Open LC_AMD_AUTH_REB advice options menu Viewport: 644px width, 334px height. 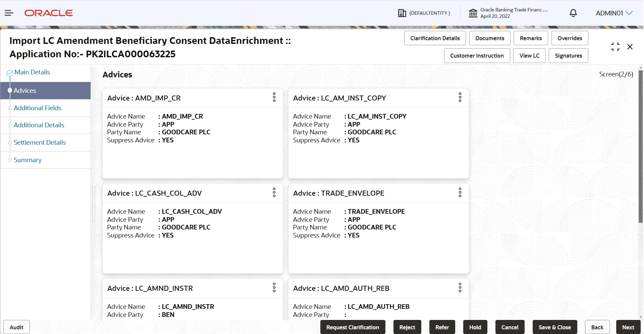460,288
